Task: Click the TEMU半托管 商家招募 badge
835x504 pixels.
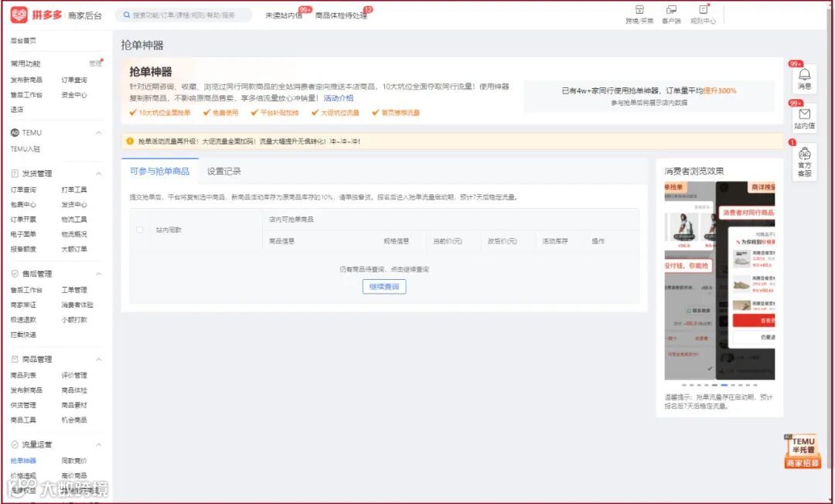Action: [803, 451]
